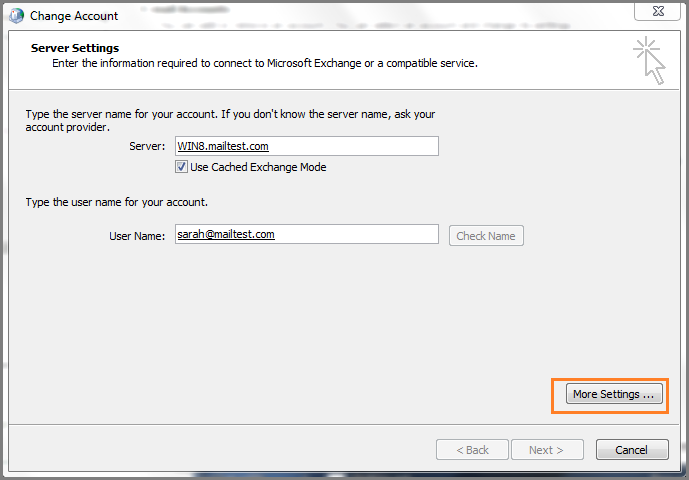Screen dimensions: 689x480
Task: Click the Change Account title bar text
Action: 74,16
